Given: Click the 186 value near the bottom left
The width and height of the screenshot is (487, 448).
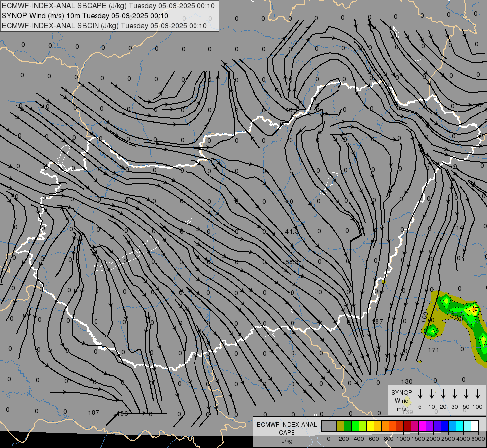Looking at the screenshot, I should click(x=122, y=414).
